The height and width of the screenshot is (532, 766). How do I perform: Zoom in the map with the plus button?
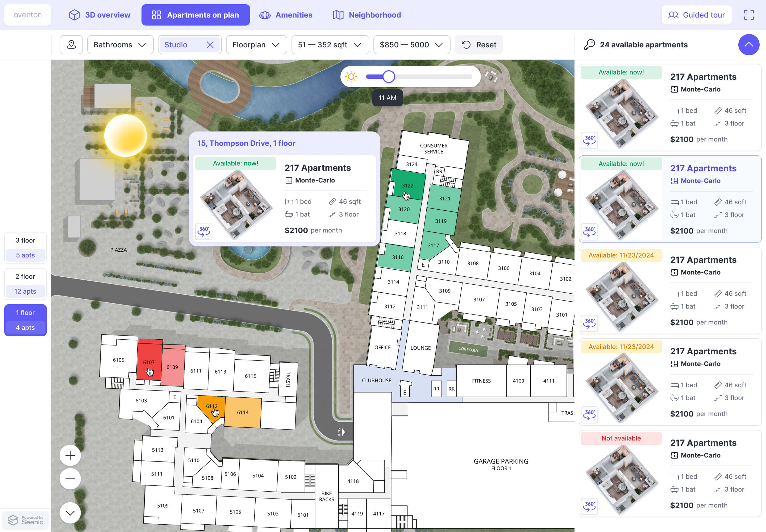(x=70, y=455)
